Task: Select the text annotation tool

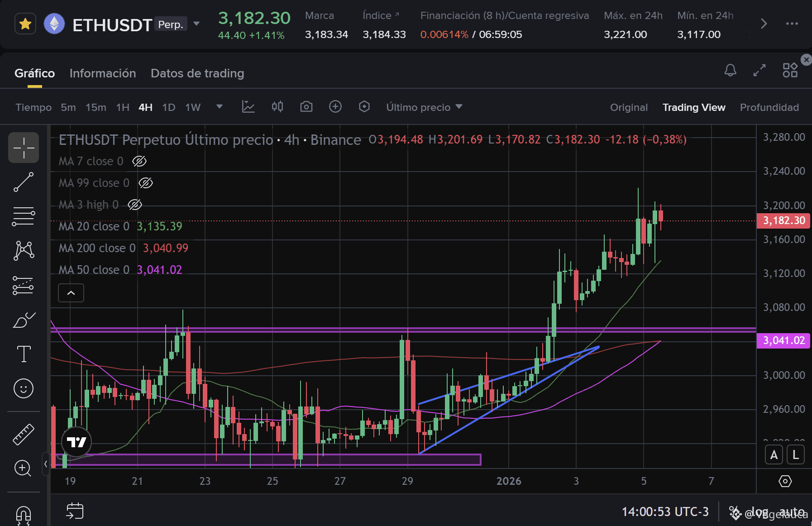Action: point(24,354)
